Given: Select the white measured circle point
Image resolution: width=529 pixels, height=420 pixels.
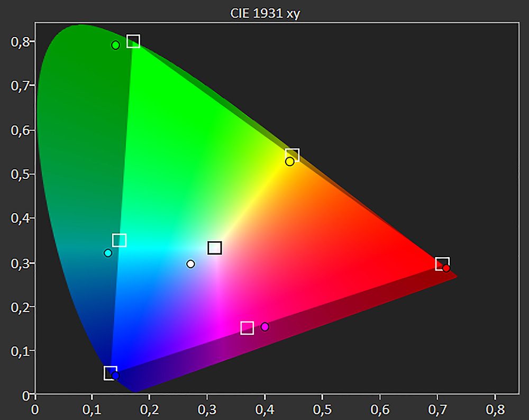Looking at the screenshot, I should point(191,264).
